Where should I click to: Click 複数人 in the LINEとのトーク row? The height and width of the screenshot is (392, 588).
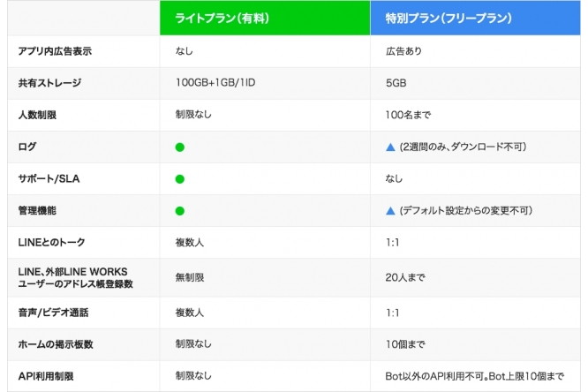click(x=189, y=242)
